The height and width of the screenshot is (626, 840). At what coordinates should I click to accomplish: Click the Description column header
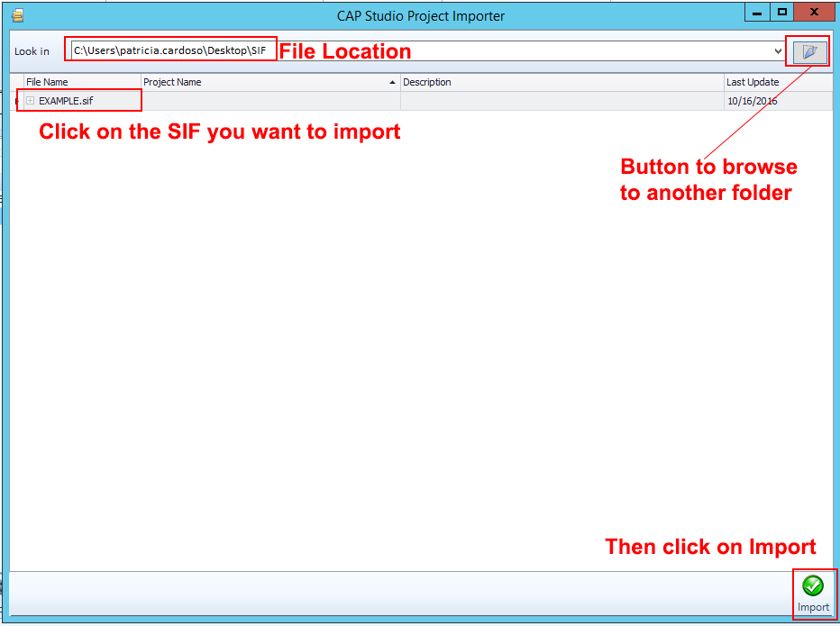point(561,82)
